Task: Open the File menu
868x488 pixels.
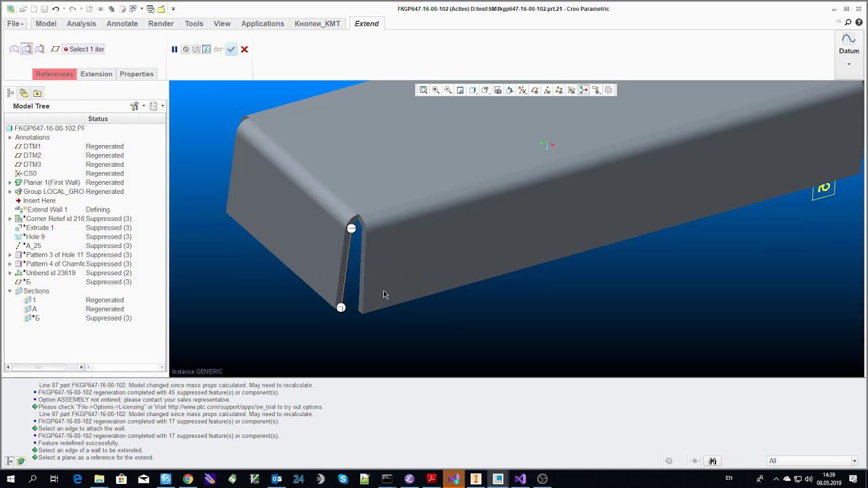Action: tap(15, 24)
